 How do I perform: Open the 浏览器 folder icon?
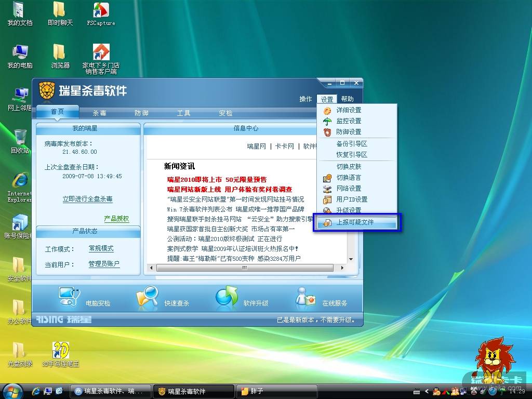[60, 56]
